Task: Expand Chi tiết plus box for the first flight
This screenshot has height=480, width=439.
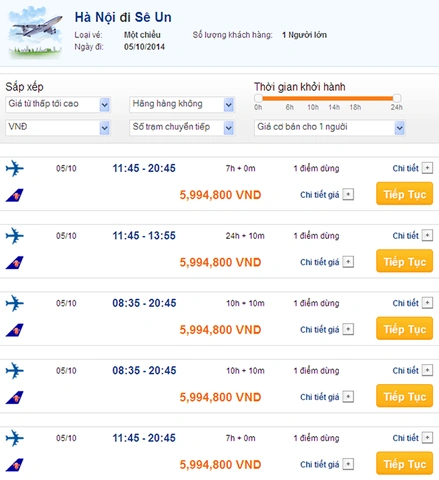Action: (427, 168)
